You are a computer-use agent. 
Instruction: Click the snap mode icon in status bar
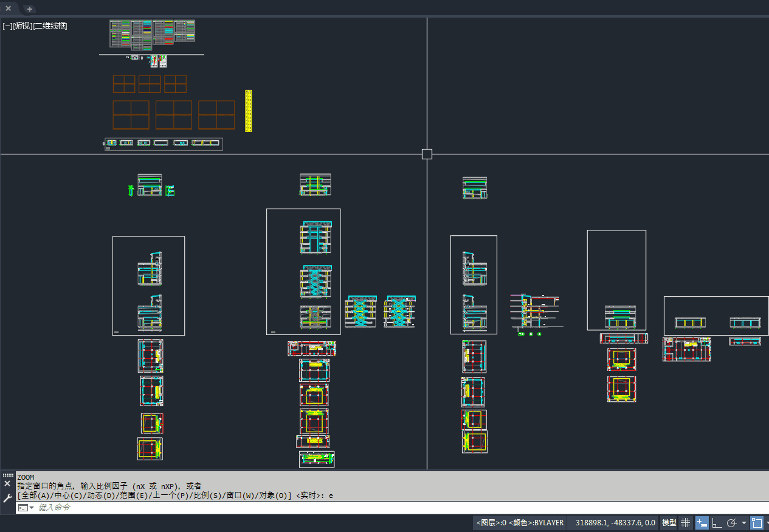[x=701, y=522]
